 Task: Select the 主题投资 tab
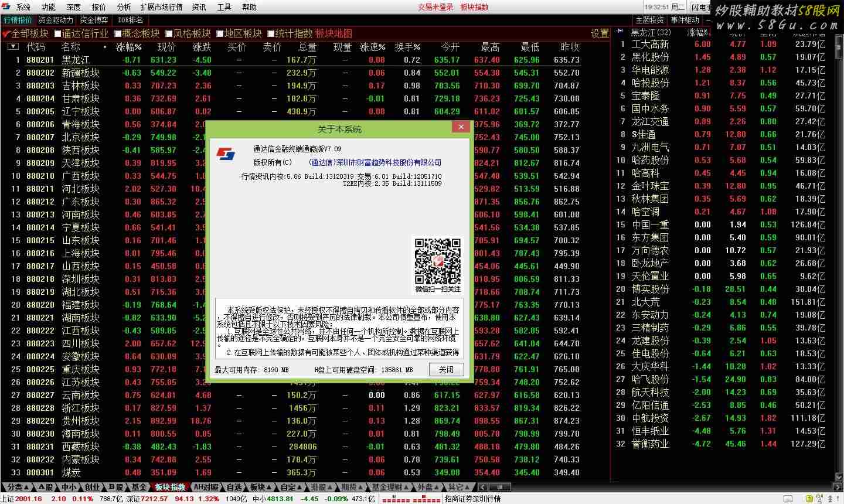coord(650,21)
